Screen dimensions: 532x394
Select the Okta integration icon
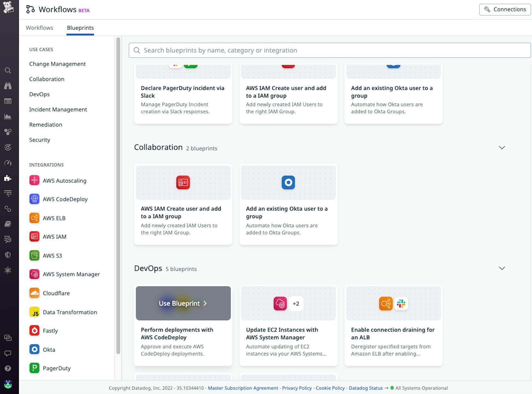(35, 349)
